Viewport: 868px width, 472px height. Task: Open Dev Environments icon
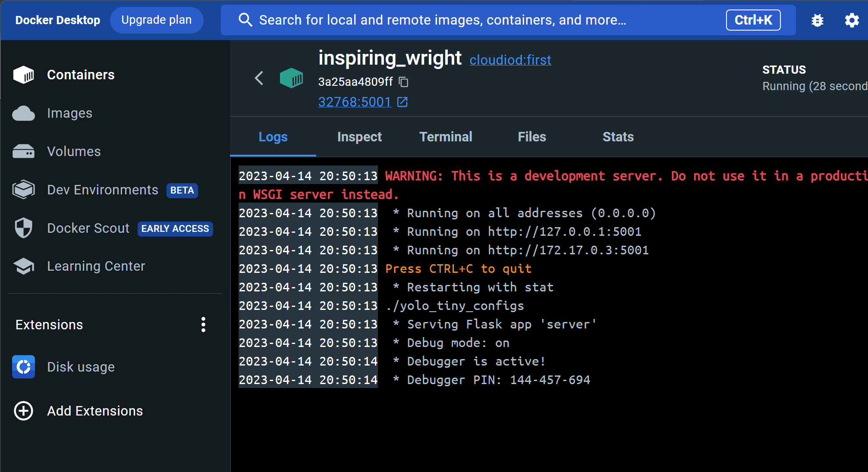(24, 190)
